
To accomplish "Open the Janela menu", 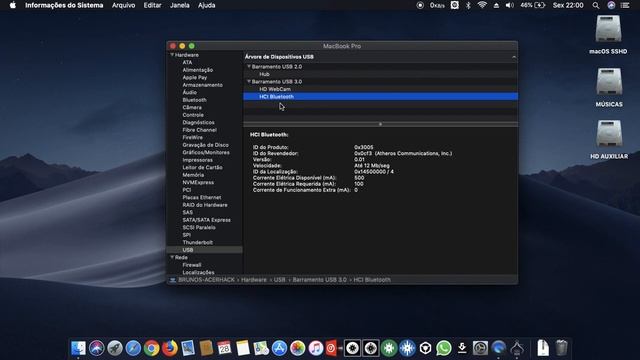I will [x=180, y=5].
